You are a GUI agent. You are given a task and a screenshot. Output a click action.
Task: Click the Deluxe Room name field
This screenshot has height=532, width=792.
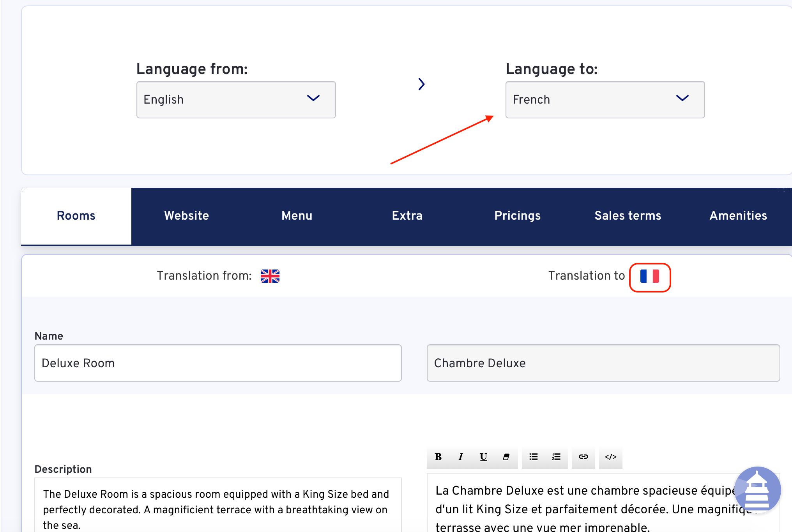point(218,363)
